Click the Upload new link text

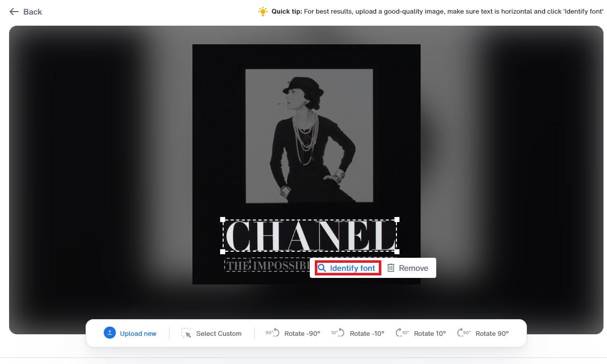[138, 333]
